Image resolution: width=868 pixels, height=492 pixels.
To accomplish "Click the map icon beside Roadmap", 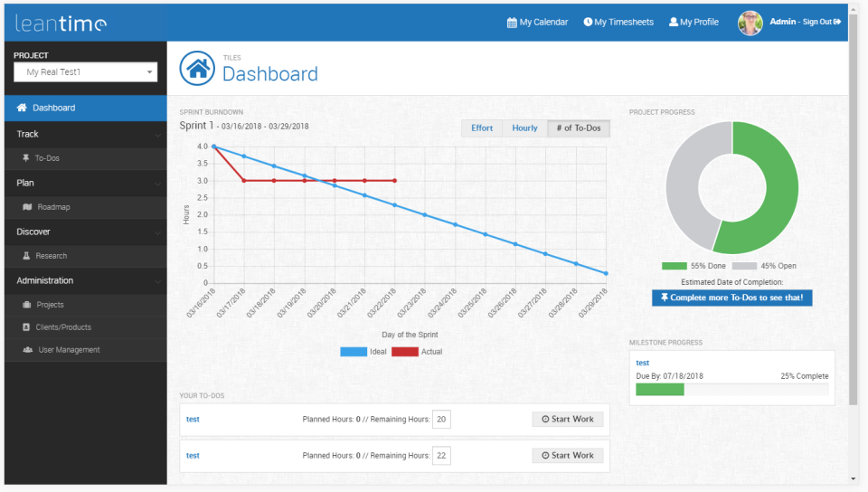I will 27,207.
